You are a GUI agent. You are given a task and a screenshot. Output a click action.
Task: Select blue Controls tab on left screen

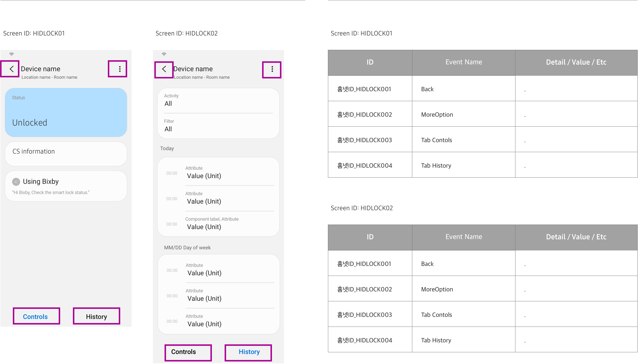click(35, 316)
